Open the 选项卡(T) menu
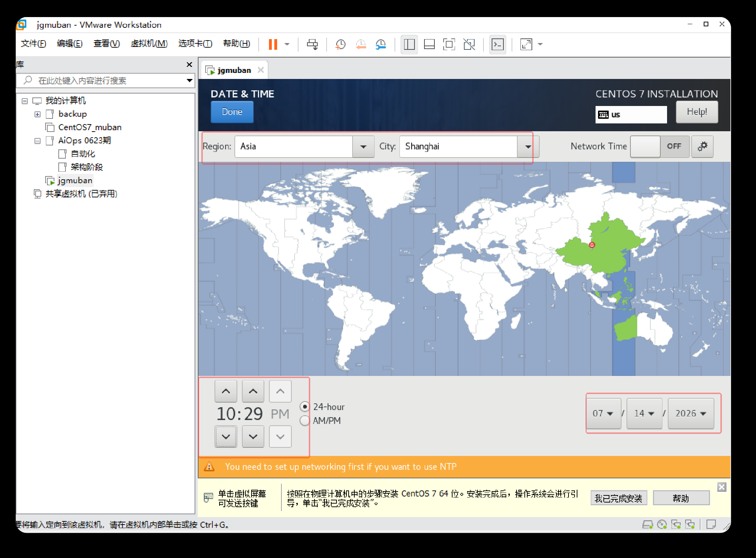Viewport: 756px width, 558px height. pos(195,44)
